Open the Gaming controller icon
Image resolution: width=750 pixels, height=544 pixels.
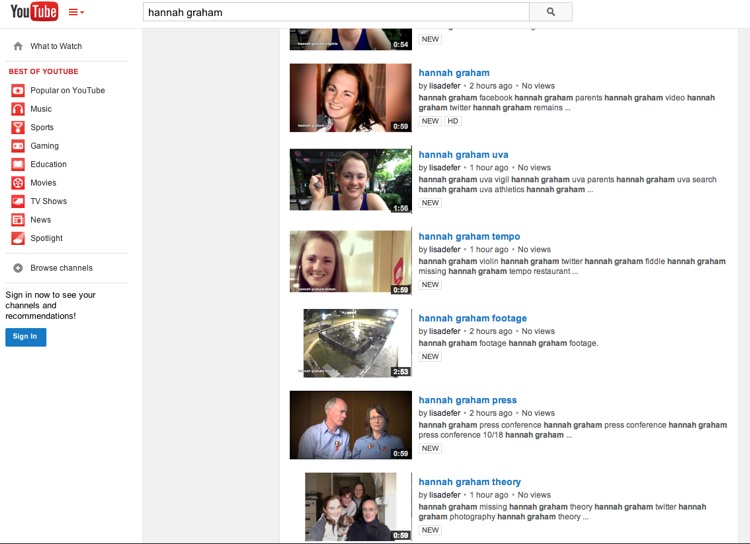(x=18, y=146)
